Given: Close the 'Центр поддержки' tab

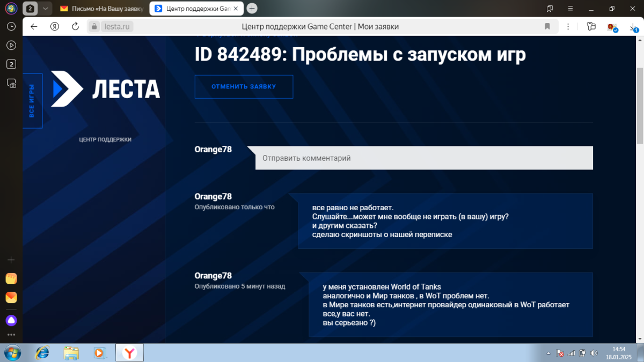Looking at the screenshot, I should [236, 9].
